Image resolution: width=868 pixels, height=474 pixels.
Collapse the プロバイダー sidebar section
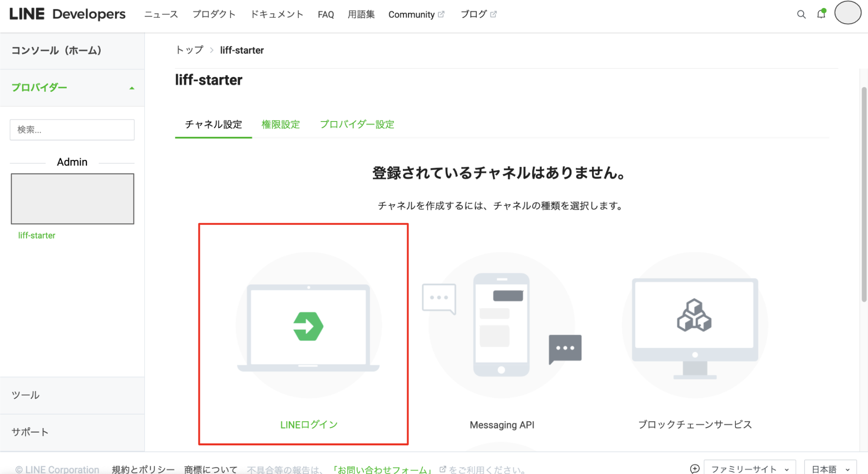132,88
